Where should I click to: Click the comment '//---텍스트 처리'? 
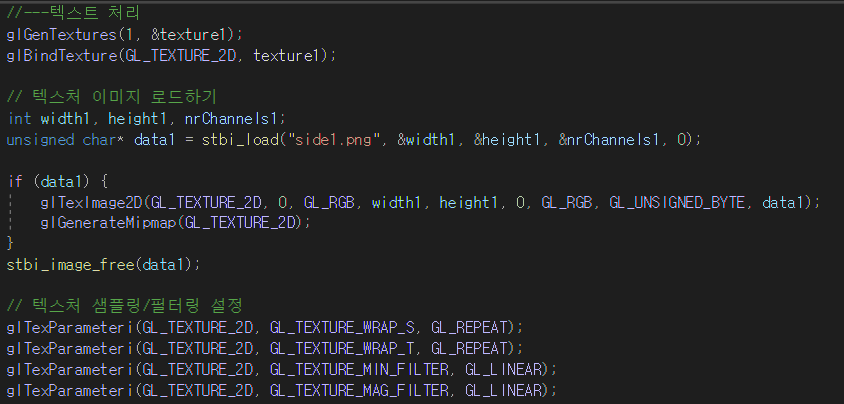coord(73,13)
